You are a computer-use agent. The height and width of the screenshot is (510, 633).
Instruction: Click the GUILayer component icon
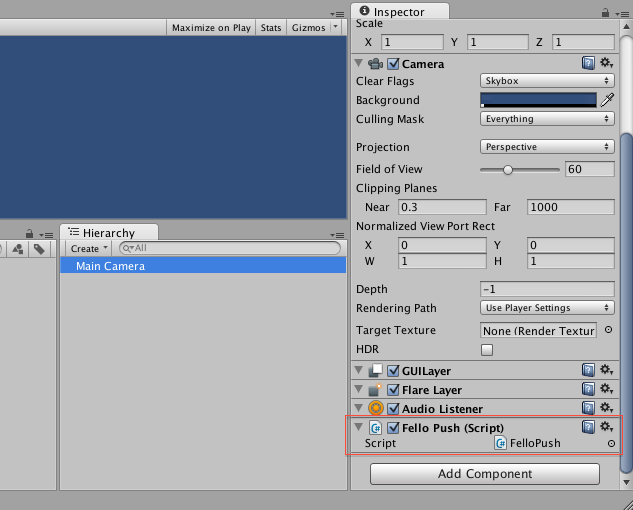tap(375, 370)
